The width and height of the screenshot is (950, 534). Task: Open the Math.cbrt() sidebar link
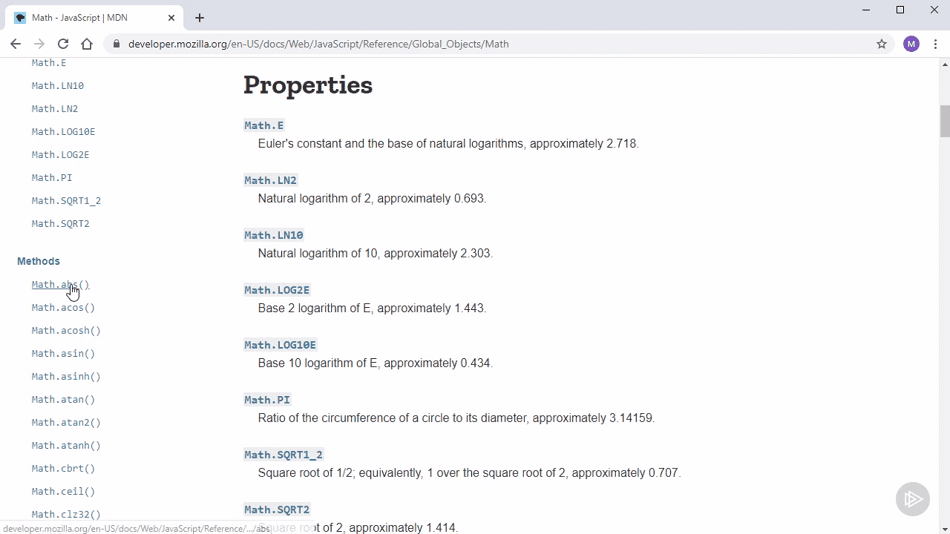point(63,469)
